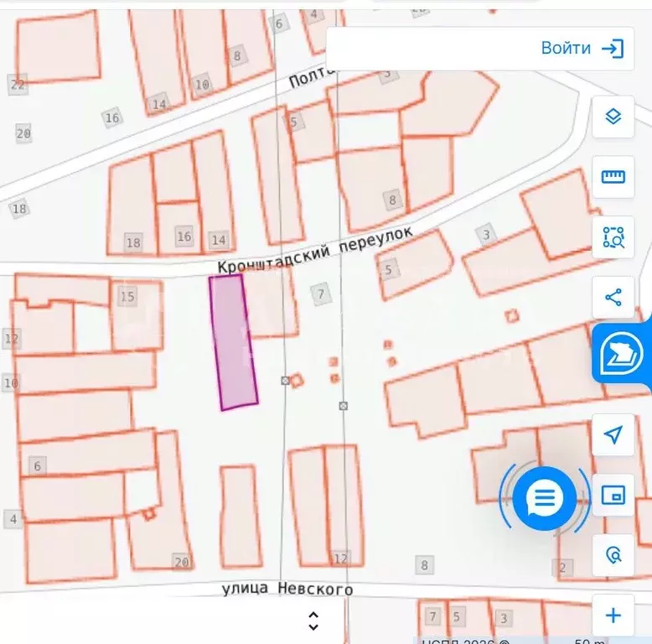Click the улица Невского street label
The height and width of the screenshot is (644, 652).
click(287, 589)
